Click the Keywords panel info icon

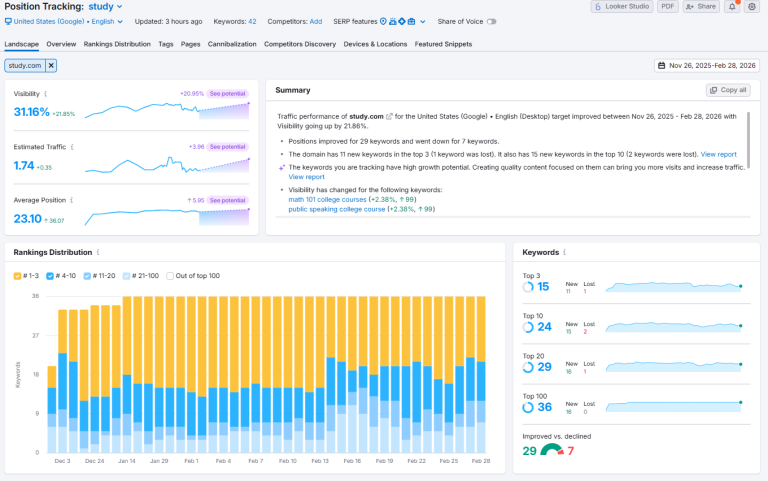[564, 253]
